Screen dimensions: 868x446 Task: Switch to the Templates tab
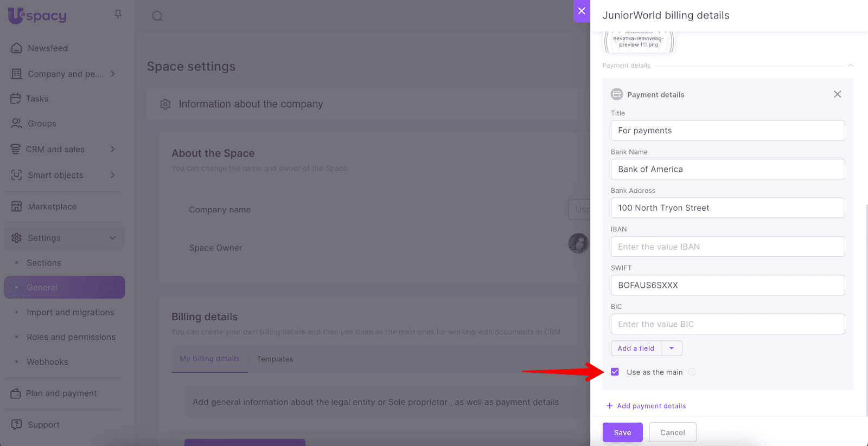[x=275, y=359]
